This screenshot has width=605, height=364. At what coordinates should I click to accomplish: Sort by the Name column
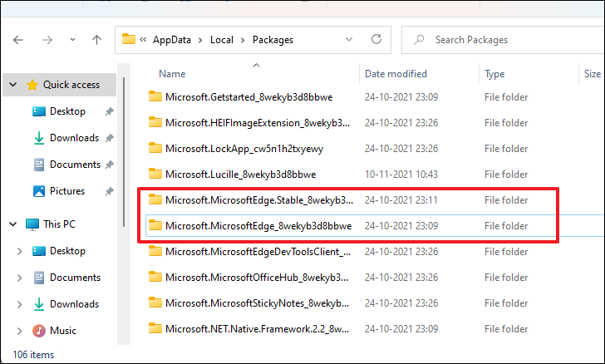172,74
